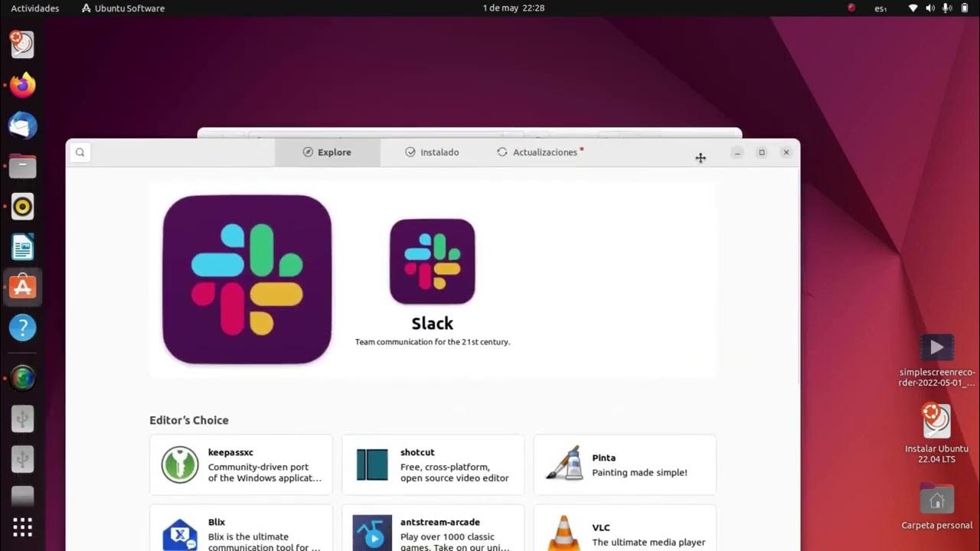The image size is (980, 551).
Task: Click the red recording indicator in top bar
Action: (851, 8)
